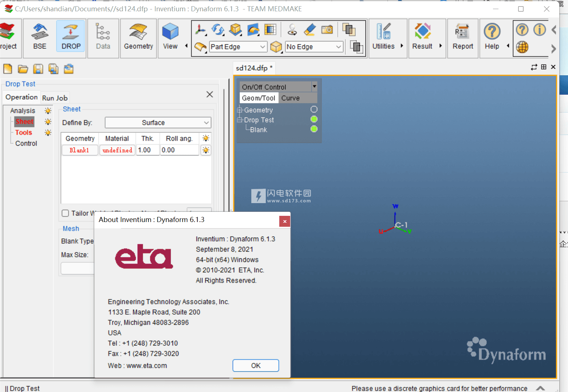Viewport: 568px width, 392px height.
Task: Open the Result module
Action: 422,36
